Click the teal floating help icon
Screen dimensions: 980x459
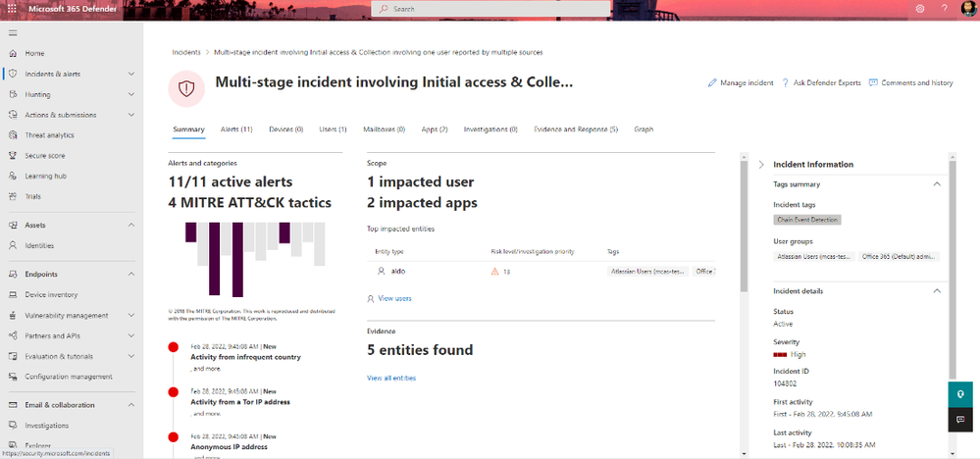click(x=960, y=394)
